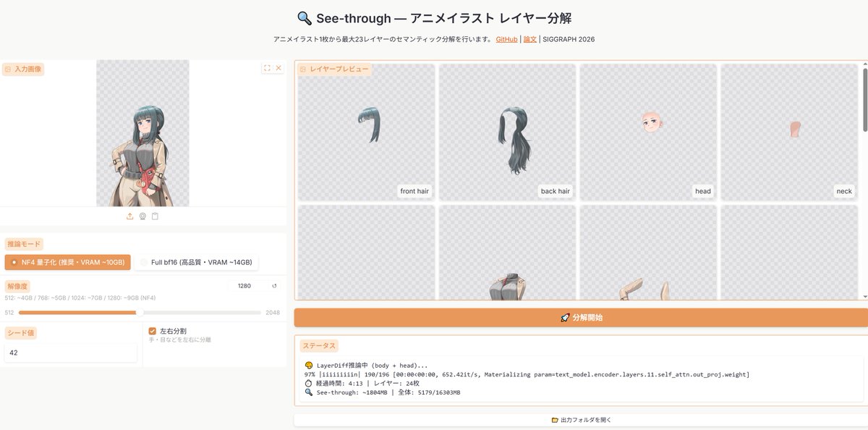Open input image in fullscreen view

click(x=267, y=68)
